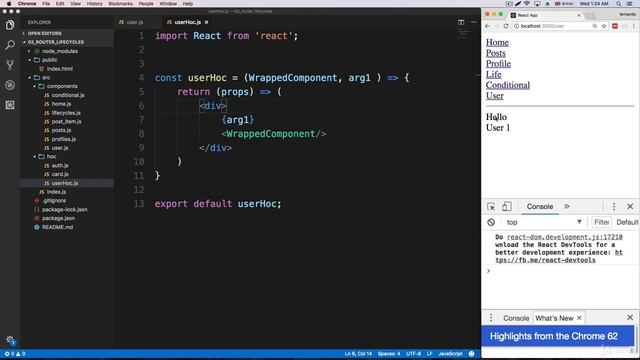Open the Extensions view in activity bar
This screenshot has height=360, width=640.
click(x=10, y=105)
